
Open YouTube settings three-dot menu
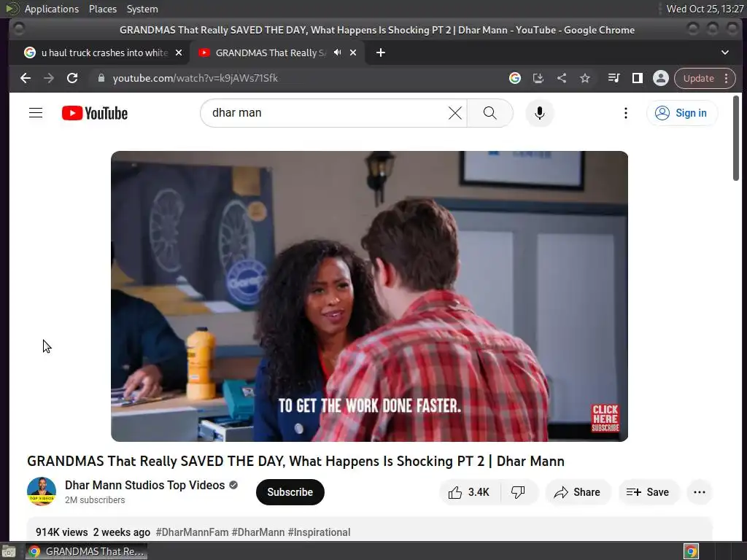[625, 113]
